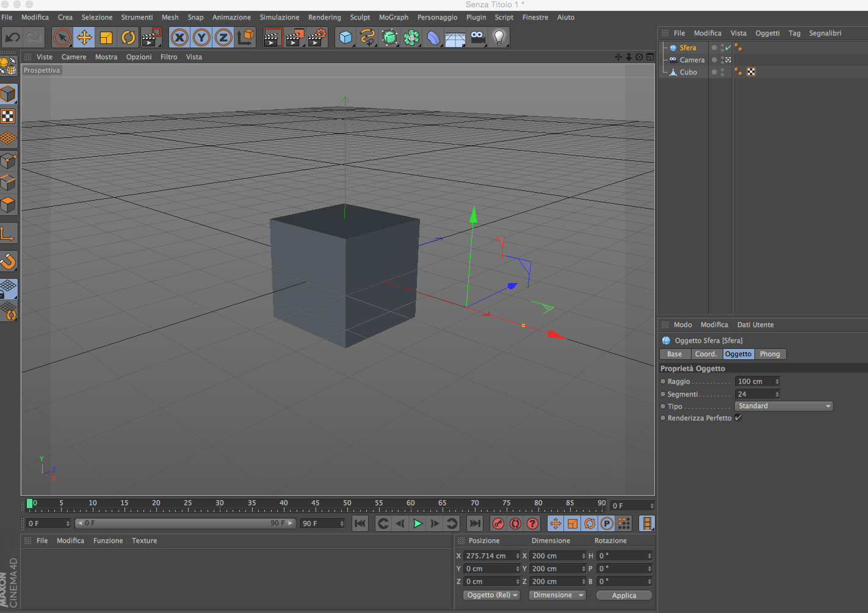This screenshot has height=613, width=868.
Task: Click the timeline preview range slider bar
Action: coord(186,523)
